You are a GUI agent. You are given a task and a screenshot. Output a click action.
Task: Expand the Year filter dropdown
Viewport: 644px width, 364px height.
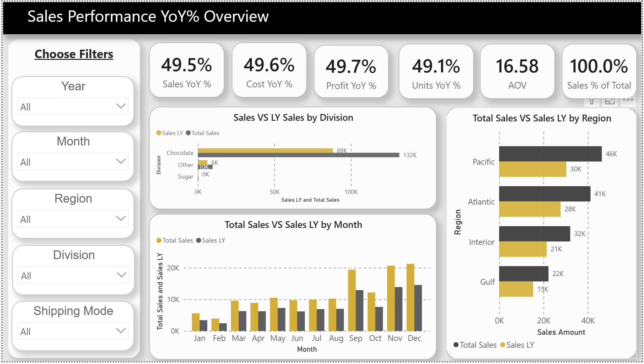pos(120,106)
